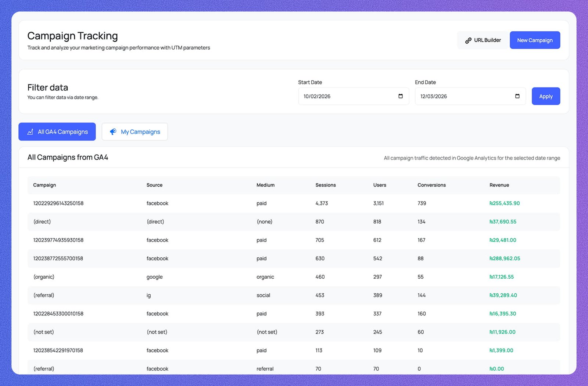Select the revenue value ₨255,435.90
The image size is (588, 386).
pyautogui.click(x=504, y=203)
